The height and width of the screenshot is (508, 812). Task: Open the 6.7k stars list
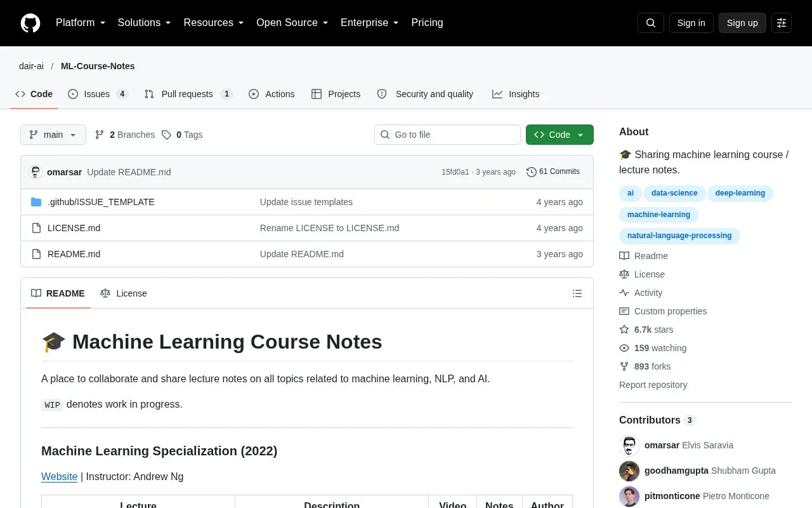[646, 330]
